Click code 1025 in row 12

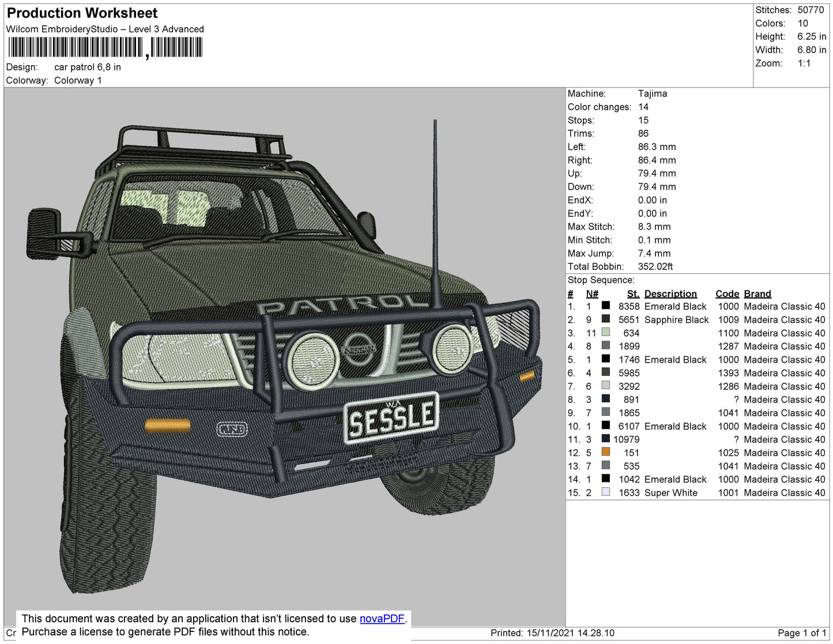point(728,453)
